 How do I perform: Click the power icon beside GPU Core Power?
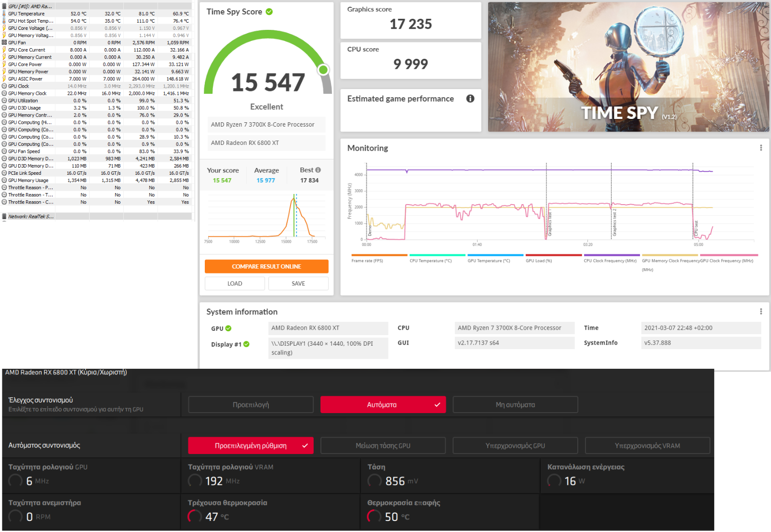pos(4,64)
